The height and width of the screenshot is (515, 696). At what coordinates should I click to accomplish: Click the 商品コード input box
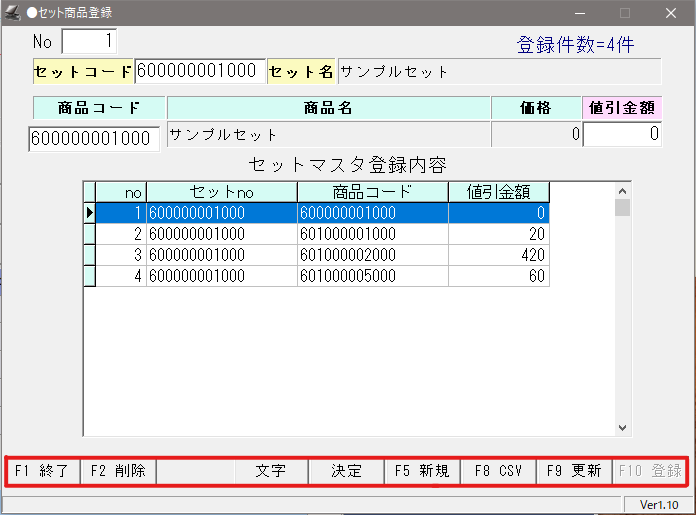94,138
